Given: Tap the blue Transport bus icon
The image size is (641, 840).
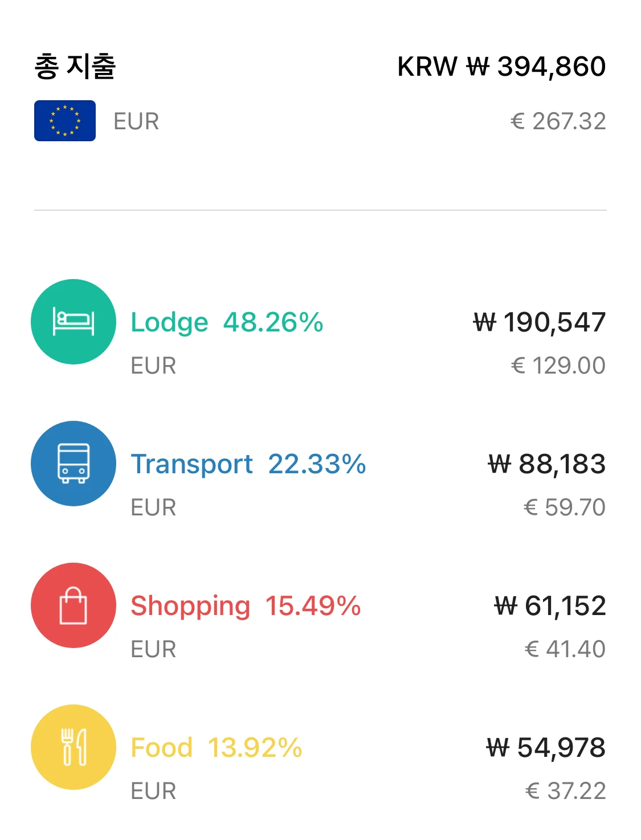Looking at the screenshot, I should [74, 464].
